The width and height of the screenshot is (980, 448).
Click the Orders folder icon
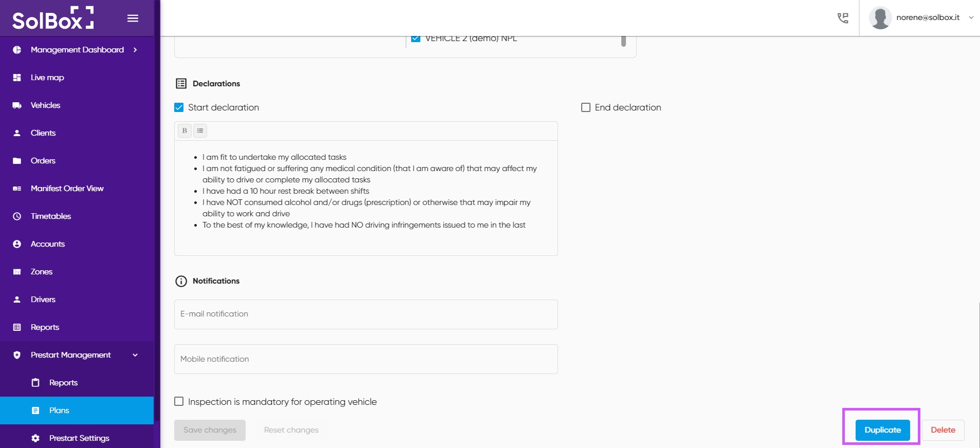17,161
